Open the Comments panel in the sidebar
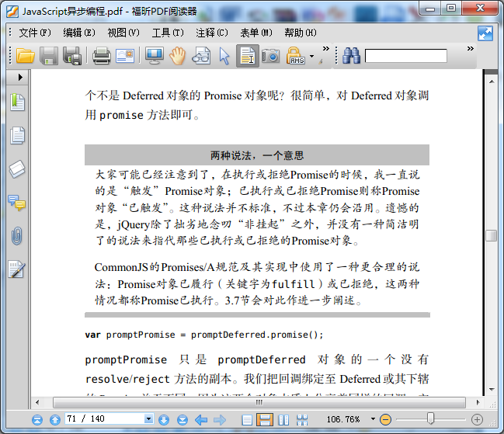Screen dimensions: 504x434 pos(17,203)
